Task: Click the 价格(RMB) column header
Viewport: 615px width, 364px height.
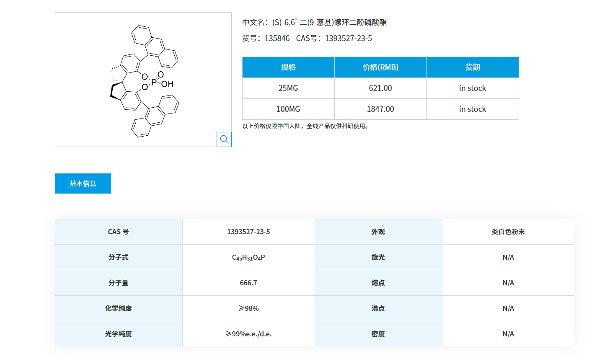Action: click(x=380, y=67)
